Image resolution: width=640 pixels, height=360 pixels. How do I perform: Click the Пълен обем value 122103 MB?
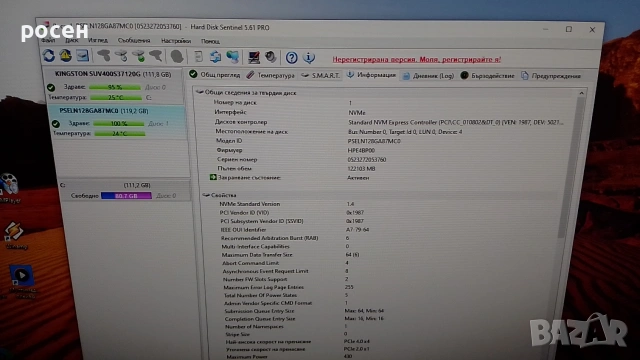point(361,169)
